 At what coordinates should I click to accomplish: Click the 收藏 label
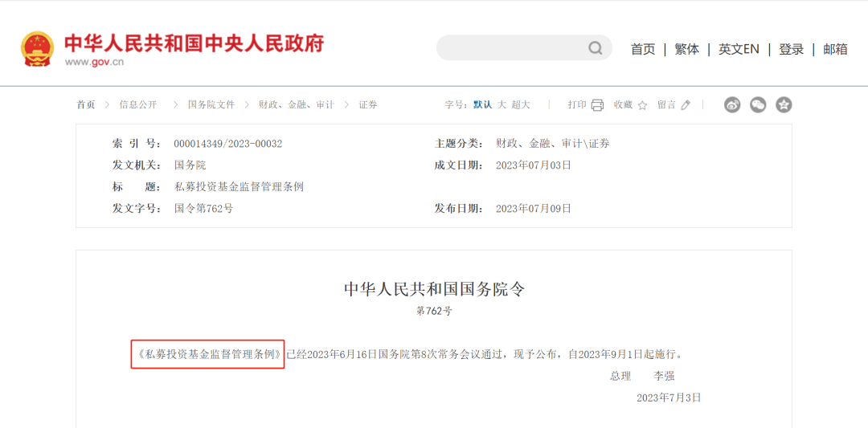623,104
